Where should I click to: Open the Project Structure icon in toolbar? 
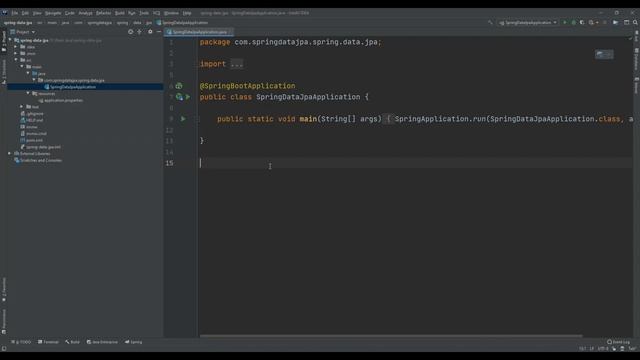point(615,22)
